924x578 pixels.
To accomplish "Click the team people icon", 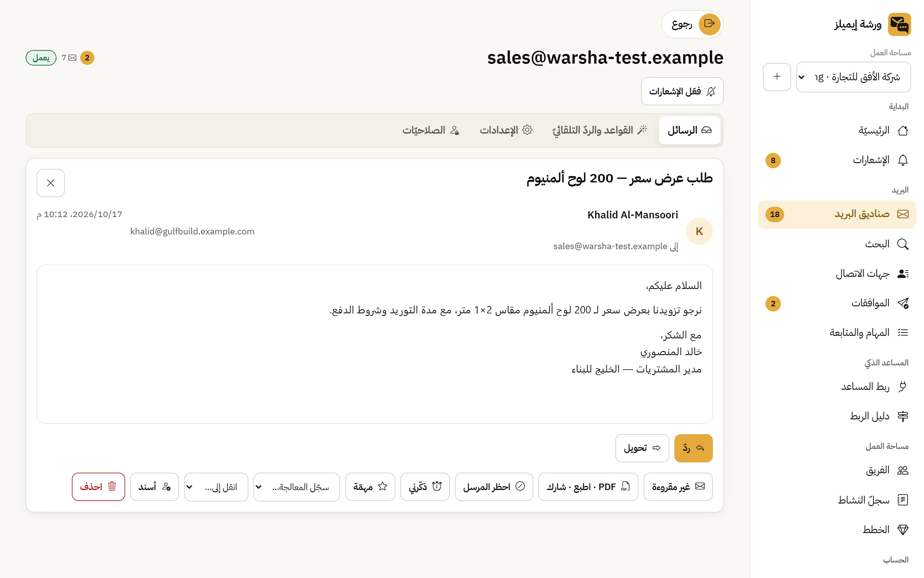I will (x=903, y=470).
